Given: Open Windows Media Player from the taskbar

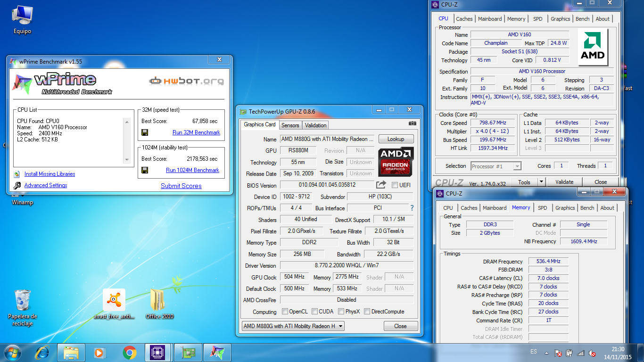Looking at the screenshot, I should click(99, 353).
